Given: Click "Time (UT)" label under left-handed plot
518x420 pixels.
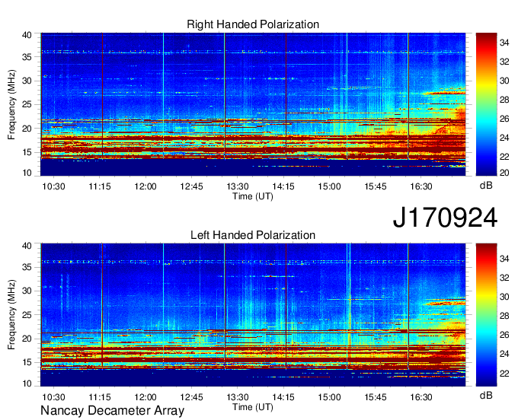Looking at the screenshot, I should (253, 407).
